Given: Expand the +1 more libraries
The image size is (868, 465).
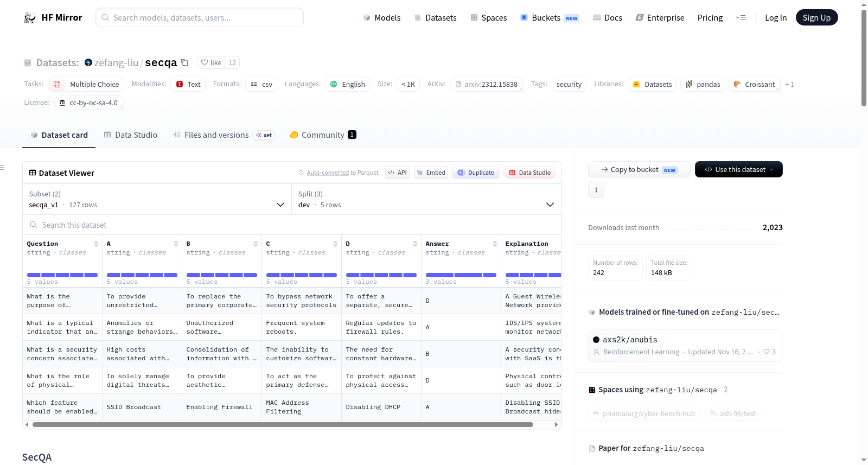Looking at the screenshot, I should click(x=789, y=85).
